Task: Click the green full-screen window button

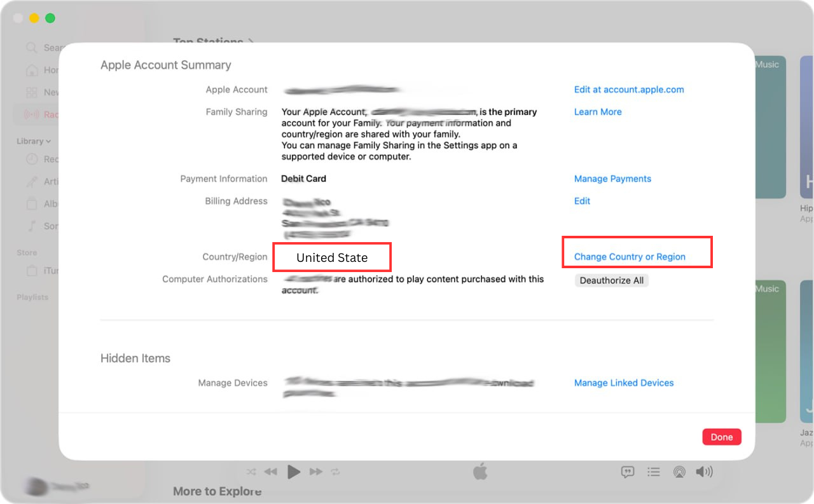Action: coord(50,18)
